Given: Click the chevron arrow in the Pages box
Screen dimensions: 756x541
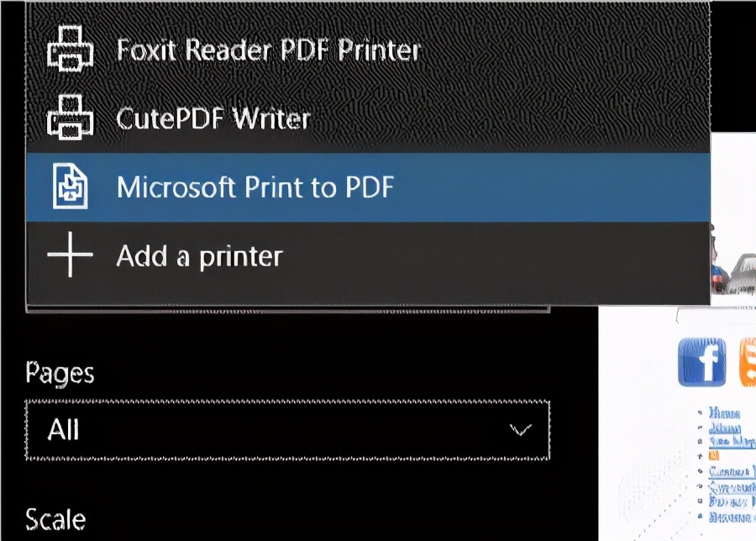Looking at the screenshot, I should coord(521,429).
